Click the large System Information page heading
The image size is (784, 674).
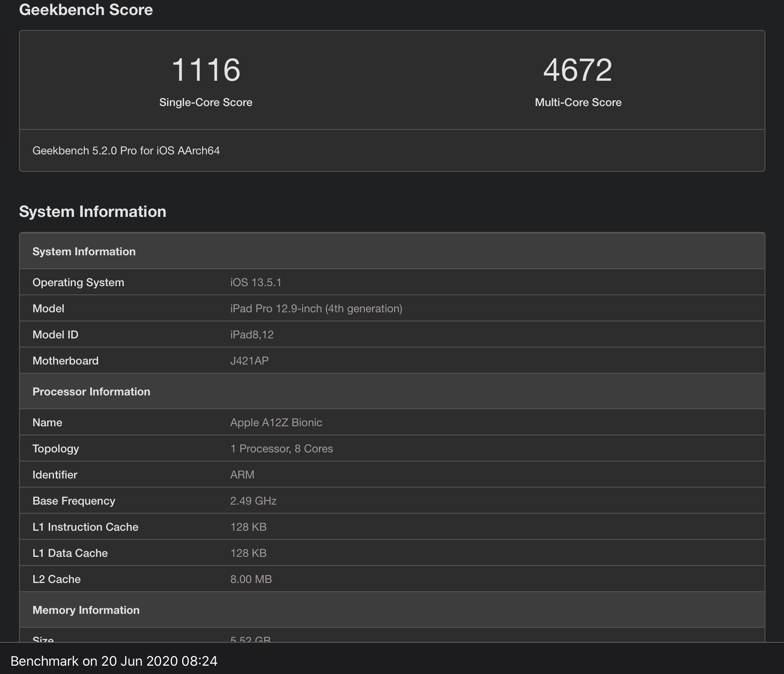click(93, 212)
